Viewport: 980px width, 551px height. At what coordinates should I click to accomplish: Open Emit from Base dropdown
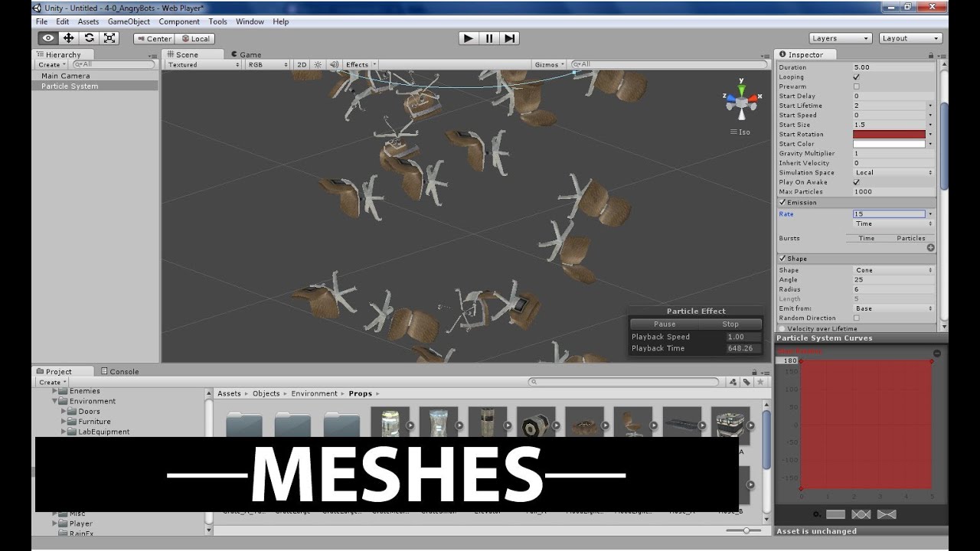(x=893, y=308)
